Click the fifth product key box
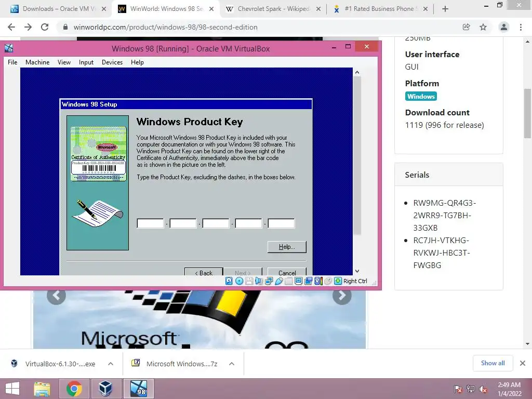The width and height of the screenshot is (532, 399). [x=281, y=223]
